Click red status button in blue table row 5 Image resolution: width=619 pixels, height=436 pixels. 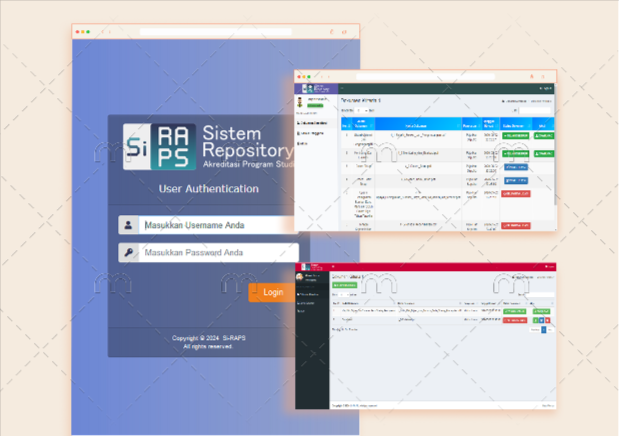(516, 194)
